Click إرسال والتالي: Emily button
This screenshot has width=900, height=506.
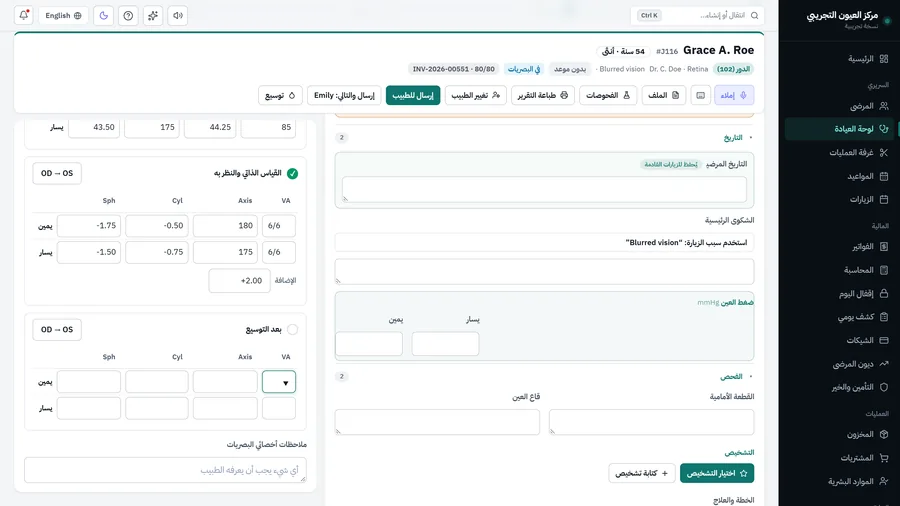click(344, 95)
